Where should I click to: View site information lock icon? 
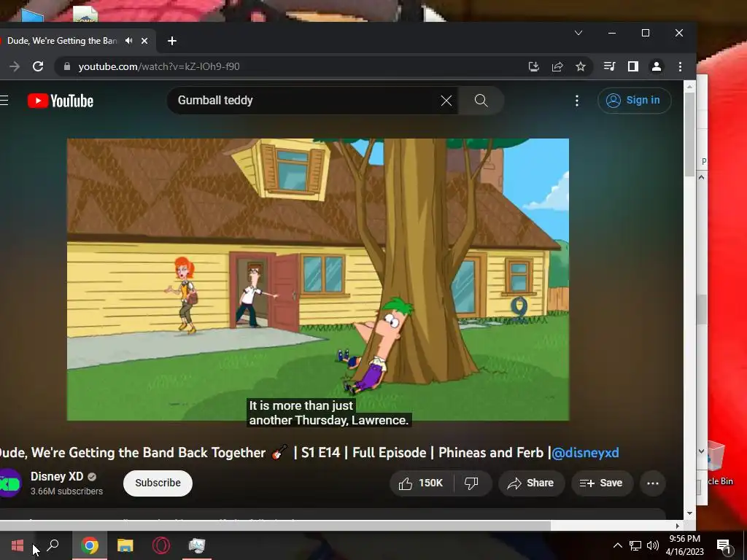67,66
